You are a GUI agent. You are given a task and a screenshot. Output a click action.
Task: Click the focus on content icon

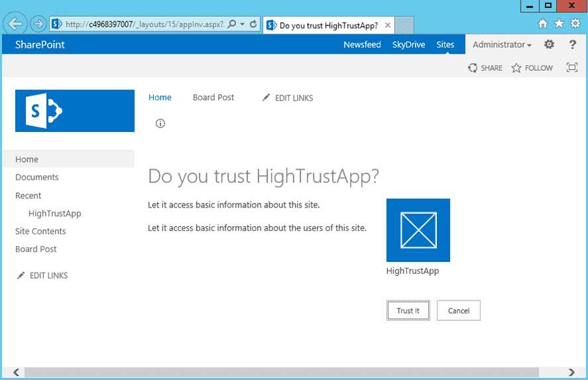pos(572,68)
